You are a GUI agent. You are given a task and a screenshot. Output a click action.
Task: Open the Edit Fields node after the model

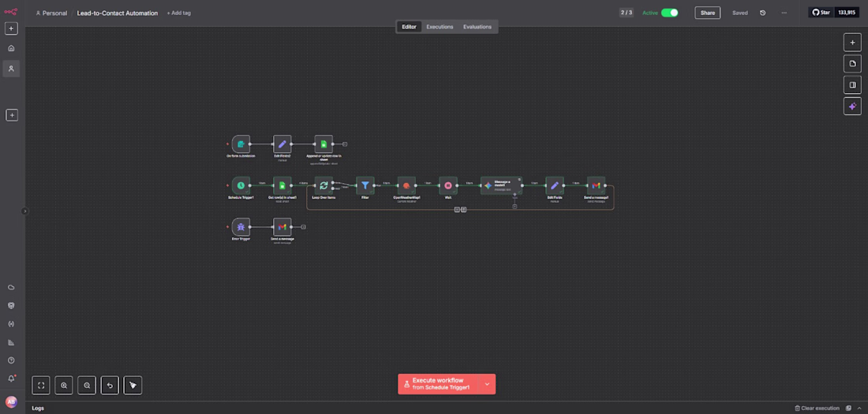click(554, 185)
